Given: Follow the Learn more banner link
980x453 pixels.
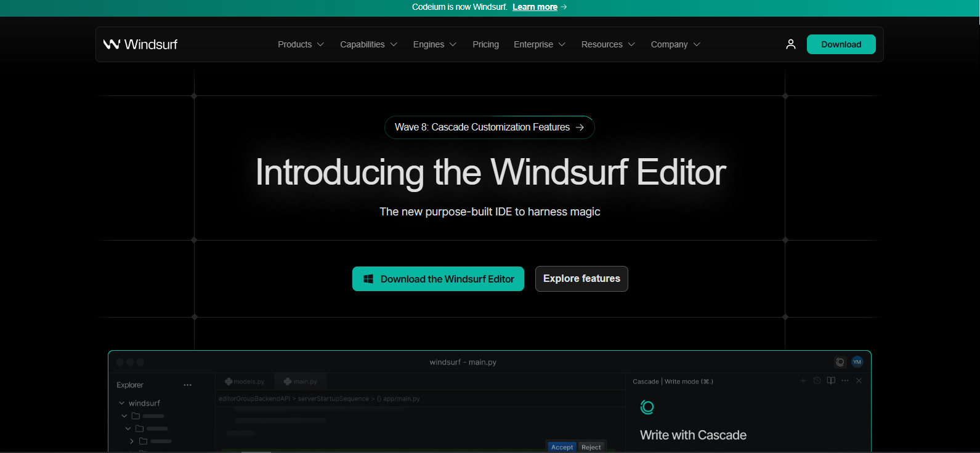Looking at the screenshot, I should (535, 7).
